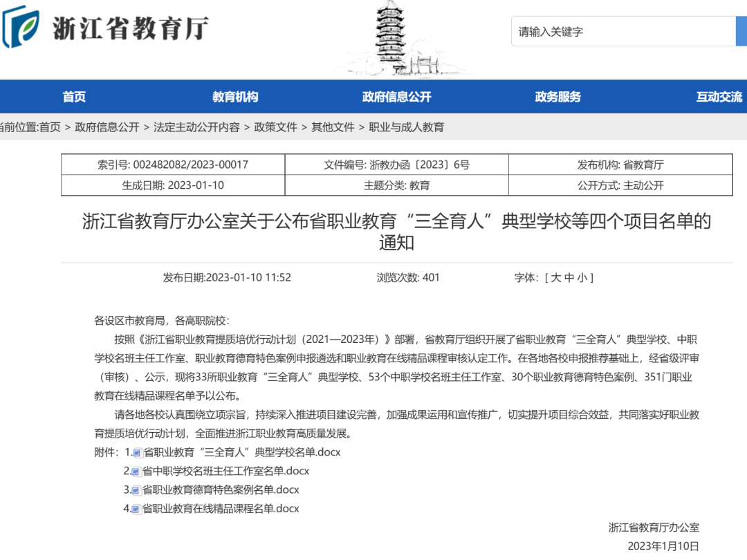Click 生成日期: 2023-01-10 cell
Image resolution: width=747 pixels, height=560 pixels.
[x=173, y=185]
